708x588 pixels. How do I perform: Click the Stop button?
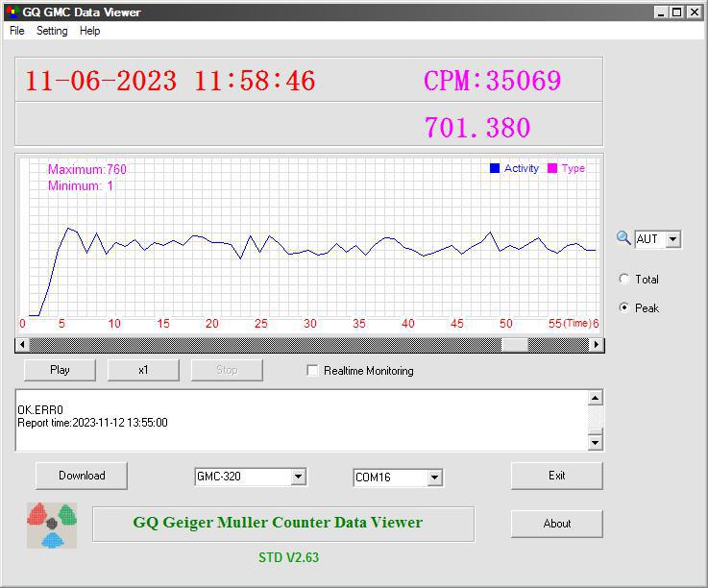[227, 370]
